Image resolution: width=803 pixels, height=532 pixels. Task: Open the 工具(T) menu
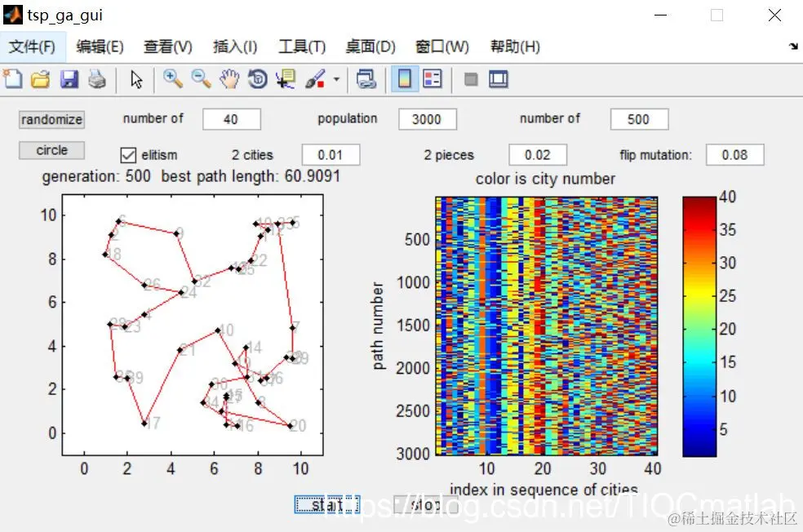pyautogui.click(x=302, y=47)
